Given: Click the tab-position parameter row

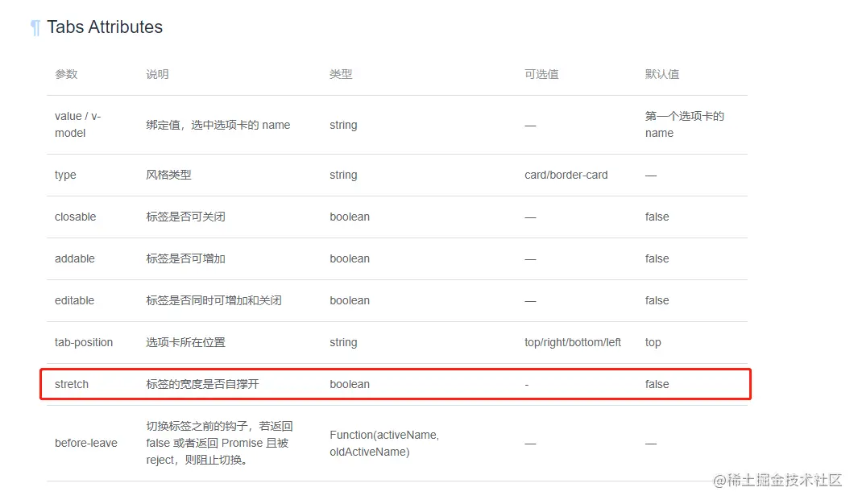Looking at the screenshot, I should [x=84, y=342].
